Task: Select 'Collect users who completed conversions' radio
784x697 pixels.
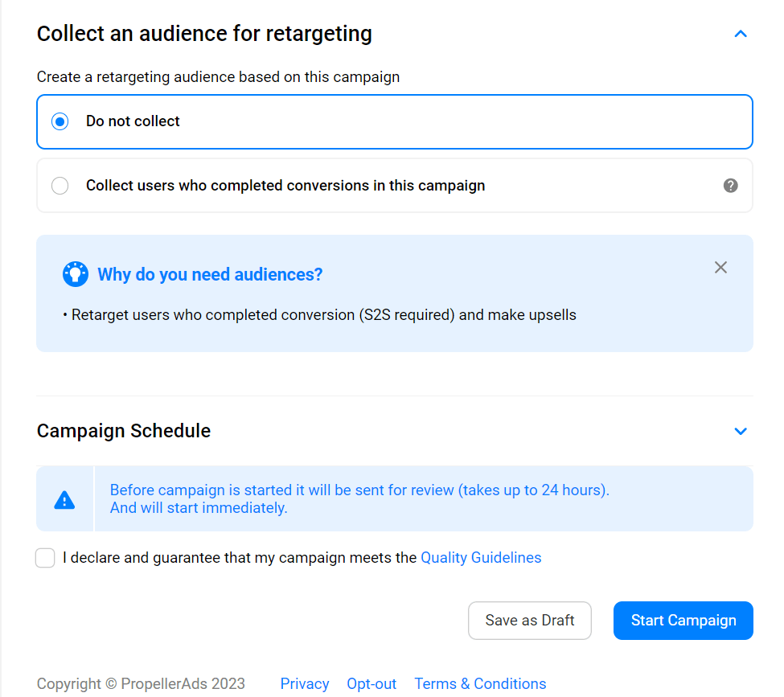Action: [60, 186]
